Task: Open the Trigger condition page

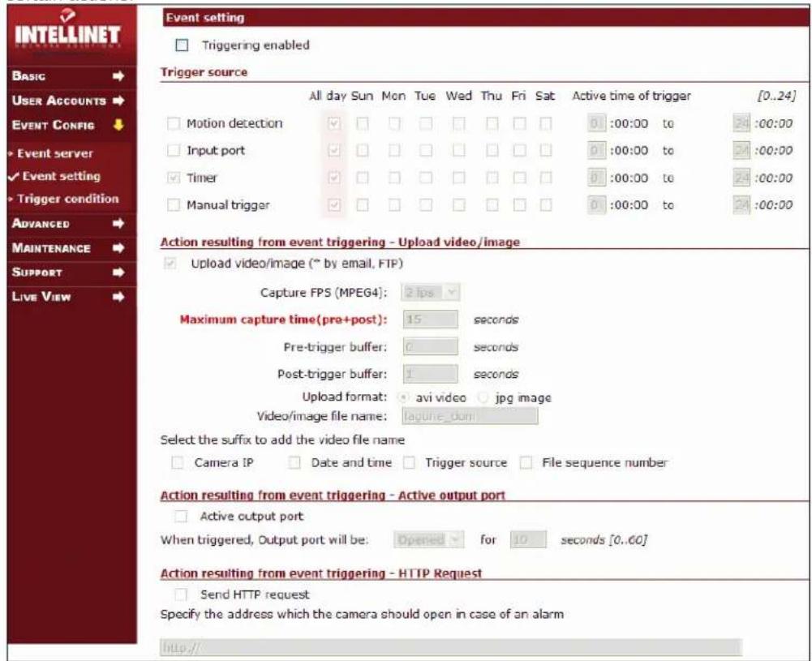Action: coord(68,199)
